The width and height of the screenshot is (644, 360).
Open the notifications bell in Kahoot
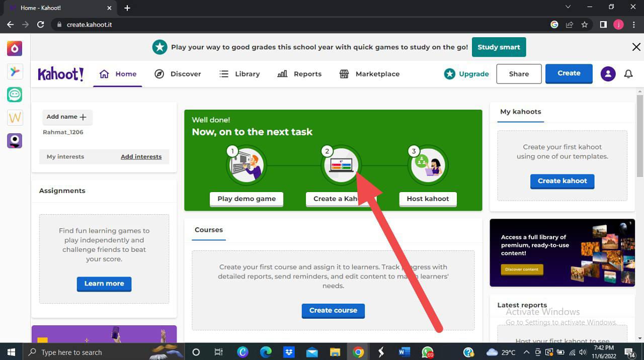628,74
